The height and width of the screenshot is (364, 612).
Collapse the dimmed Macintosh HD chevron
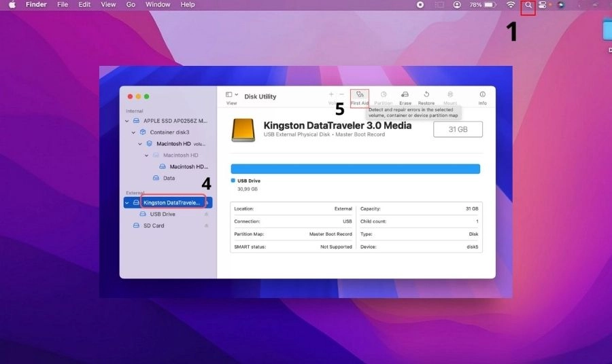pyautogui.click(x=147, y=155)
